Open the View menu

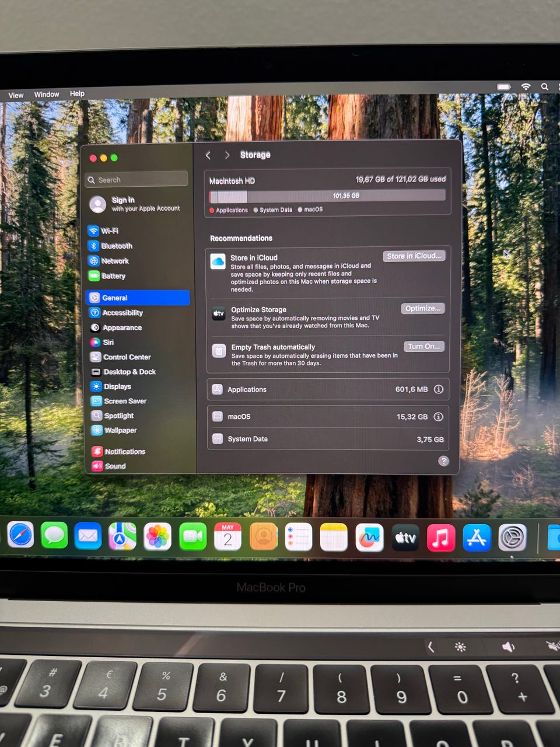click(x=16, y=95)
